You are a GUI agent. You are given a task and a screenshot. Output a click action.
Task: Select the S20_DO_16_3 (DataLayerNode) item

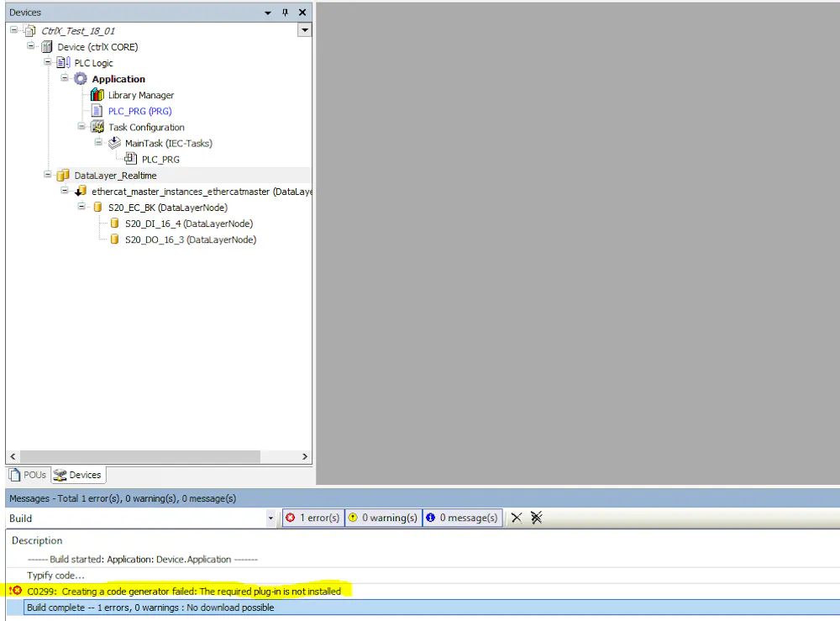point(191,239)
